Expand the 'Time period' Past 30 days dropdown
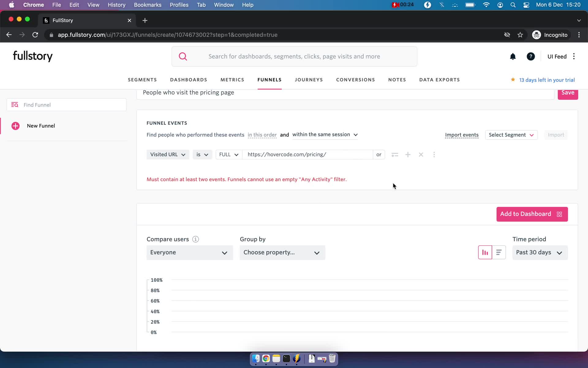This screenshot has width=588, height=368. (x=540, y=252)
